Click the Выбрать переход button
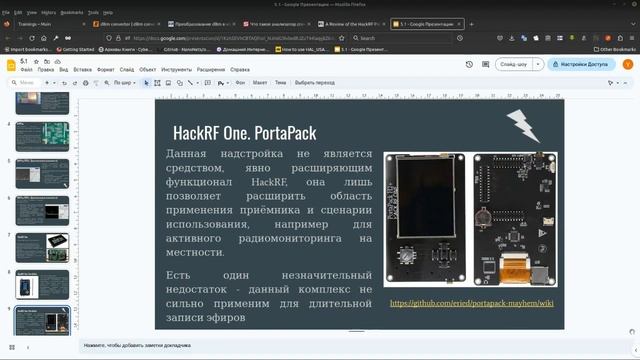Image resolution: width=640 pixels, height=360 pixels. (x=315, y=83)
